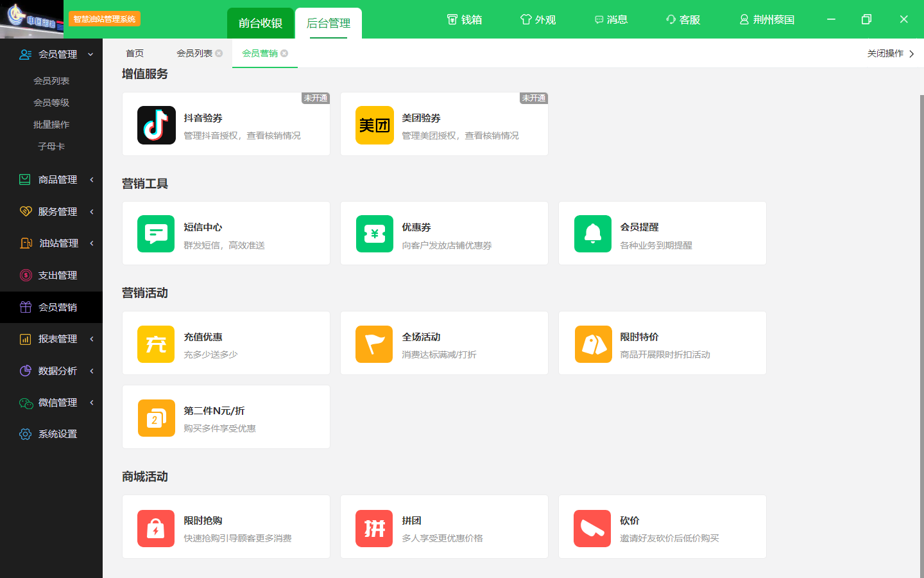The image size is (924, 578).
Task: Open 消息 messages
Action: click(611, 20)
